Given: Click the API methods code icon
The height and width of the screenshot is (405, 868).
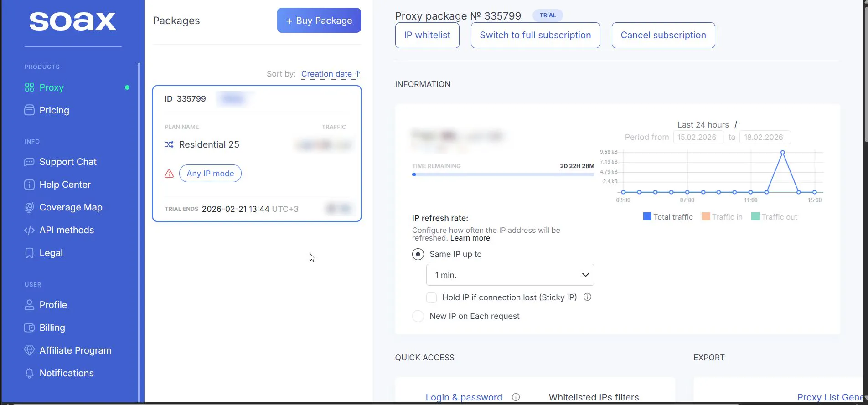Looking at the screenshot, I should pyautogui.click(x=29, y=230).
